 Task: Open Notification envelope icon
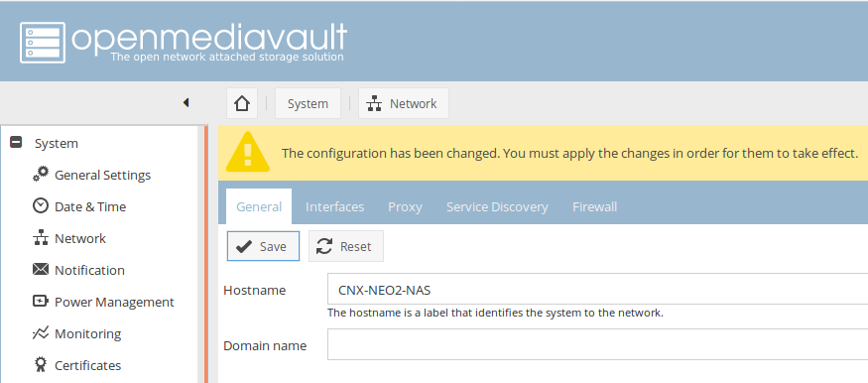click(x=41, y=269)
